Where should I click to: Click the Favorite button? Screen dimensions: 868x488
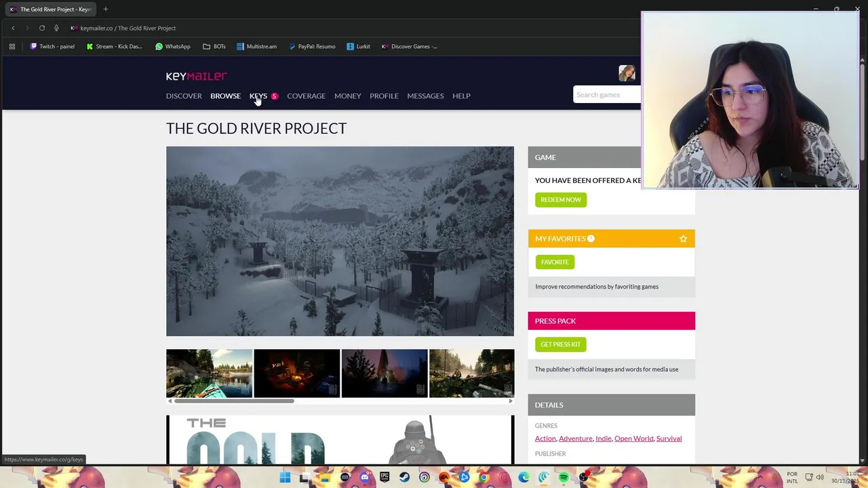click(555, 262)
